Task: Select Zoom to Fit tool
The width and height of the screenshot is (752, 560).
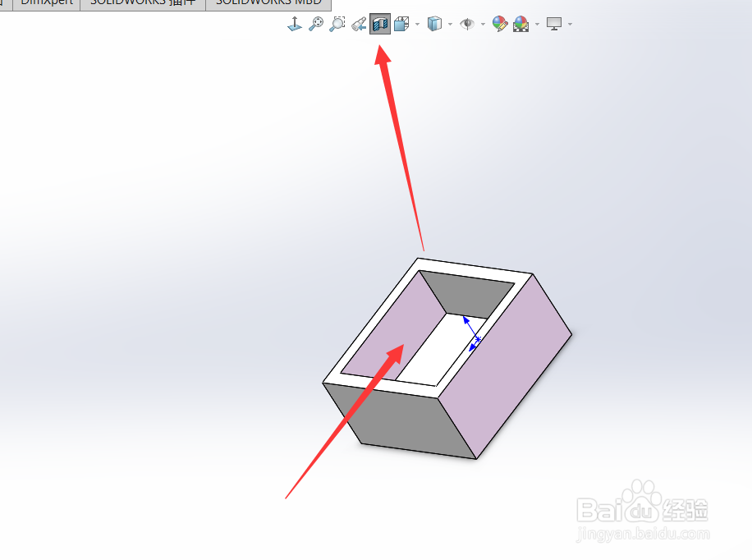Action: 315,24
